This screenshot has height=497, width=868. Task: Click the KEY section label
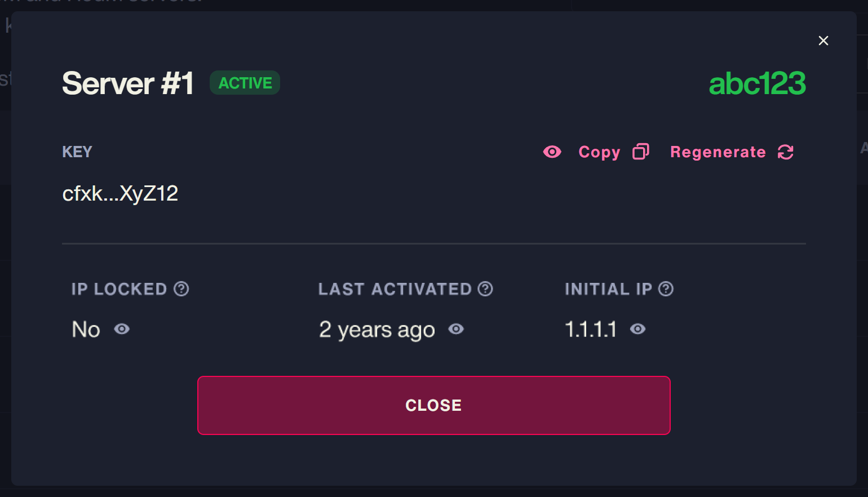coord(77,152)
